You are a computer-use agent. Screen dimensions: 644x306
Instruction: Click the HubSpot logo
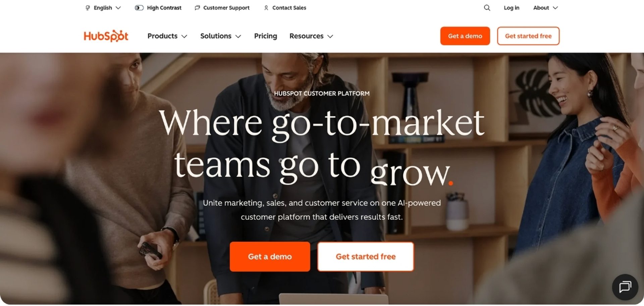106,36
